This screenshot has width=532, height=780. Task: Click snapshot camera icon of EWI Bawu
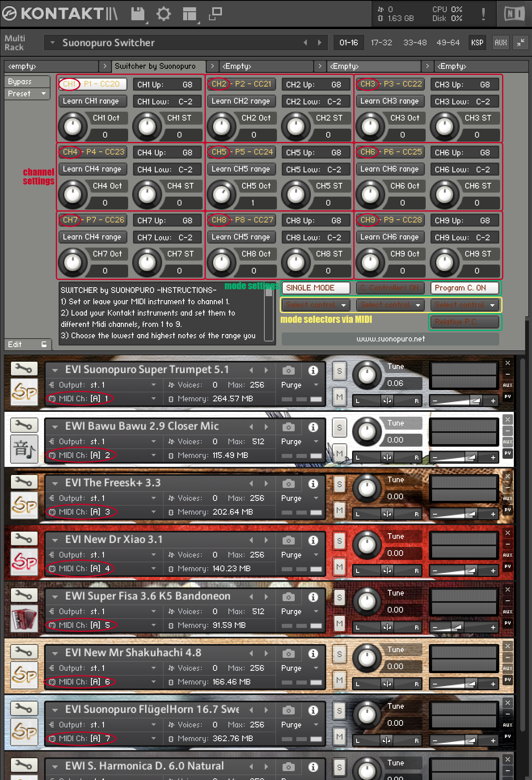coord(288,427)
